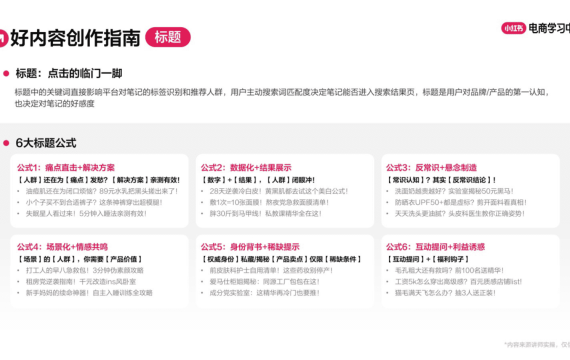Click 电商学习 text beside the logo
Viewport: 570px width, 360px height.
pos(549,28)
